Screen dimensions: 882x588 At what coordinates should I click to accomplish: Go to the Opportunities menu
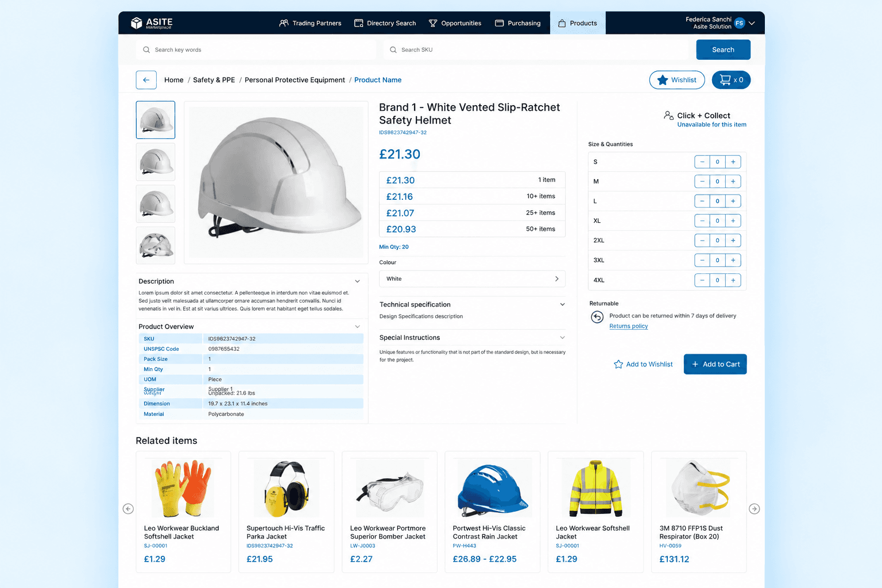click(x=455, y=23)
